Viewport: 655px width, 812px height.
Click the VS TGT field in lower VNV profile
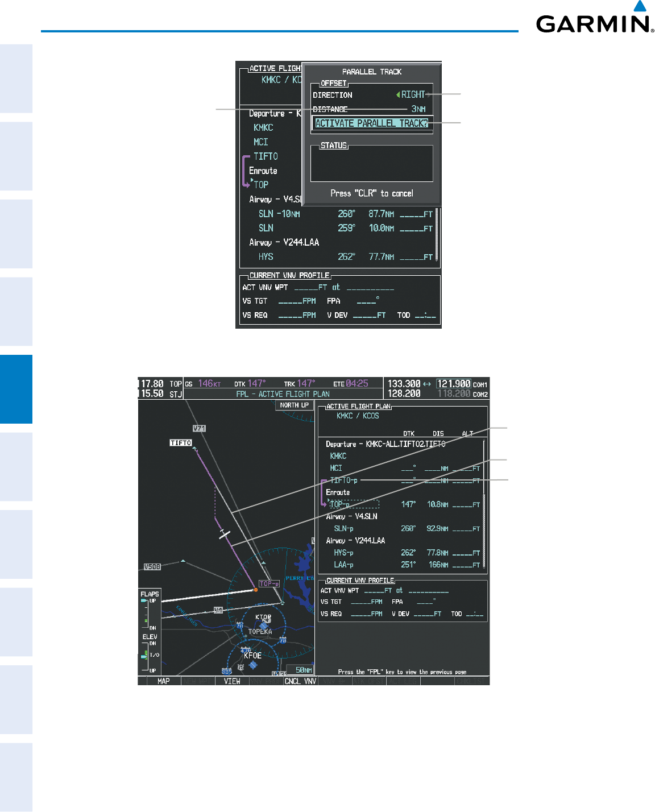pos(351,602)
